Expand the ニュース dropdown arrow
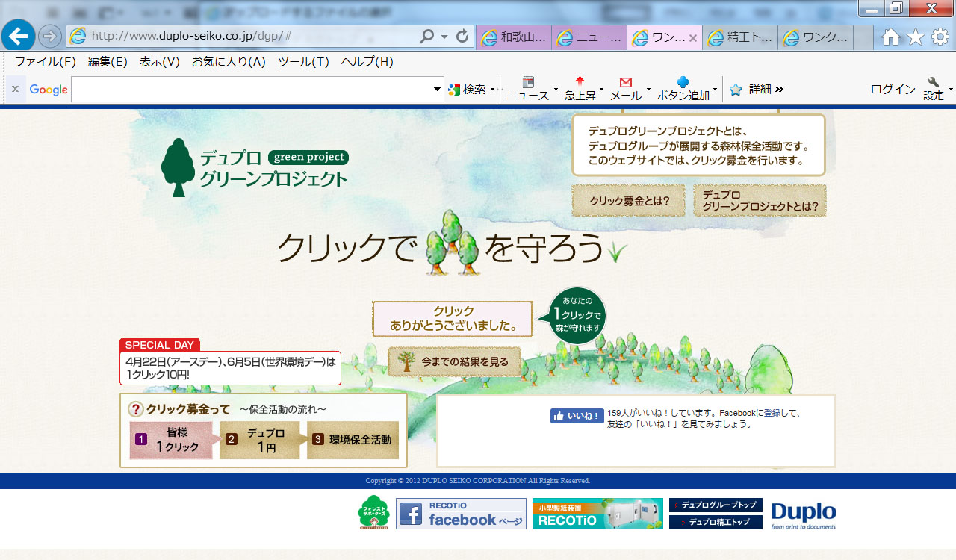Screen dimensions: 956x560 (x=556, y=90)
